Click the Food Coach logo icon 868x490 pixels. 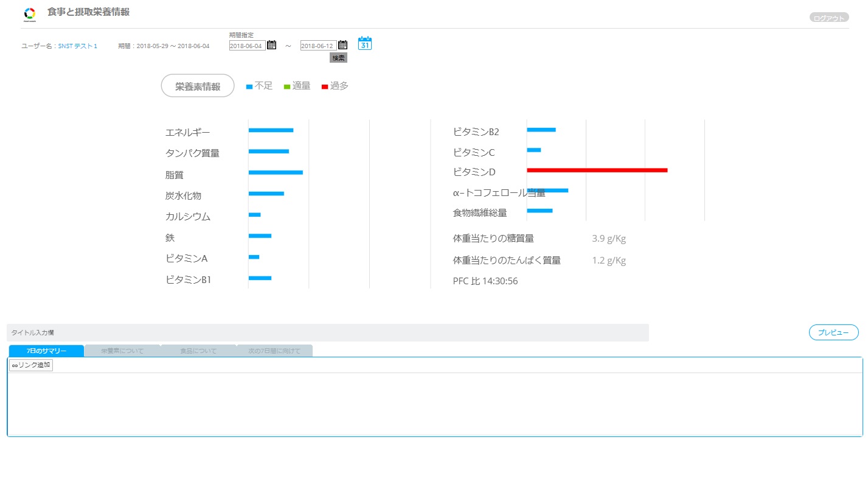(30, 14)
